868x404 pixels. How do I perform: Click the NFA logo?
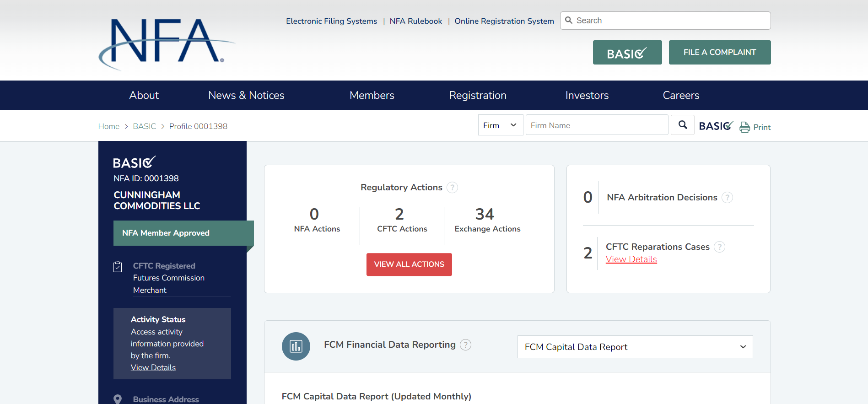click(166, 43)
